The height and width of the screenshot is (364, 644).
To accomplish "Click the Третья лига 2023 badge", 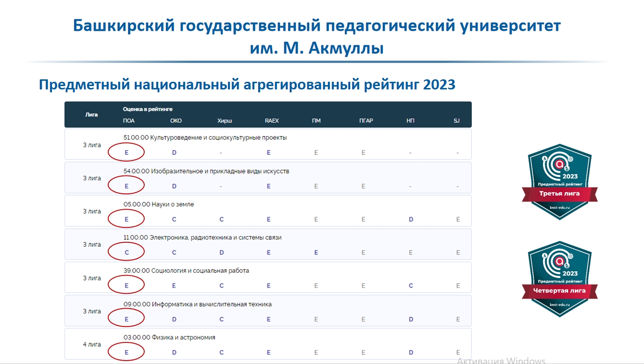I will point(559,182).
